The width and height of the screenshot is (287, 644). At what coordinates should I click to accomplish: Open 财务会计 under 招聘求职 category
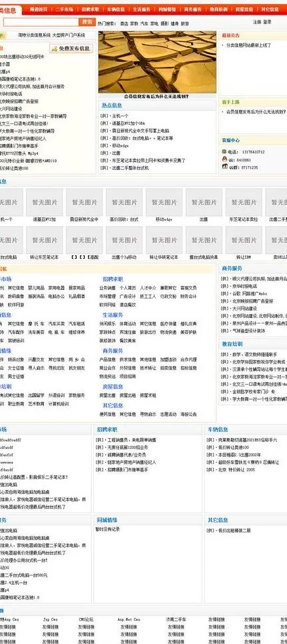188,296
